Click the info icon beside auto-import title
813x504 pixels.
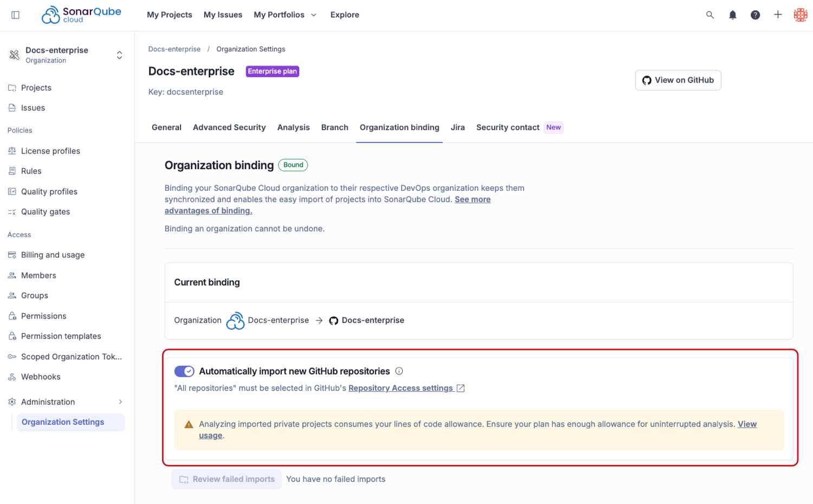399,371
